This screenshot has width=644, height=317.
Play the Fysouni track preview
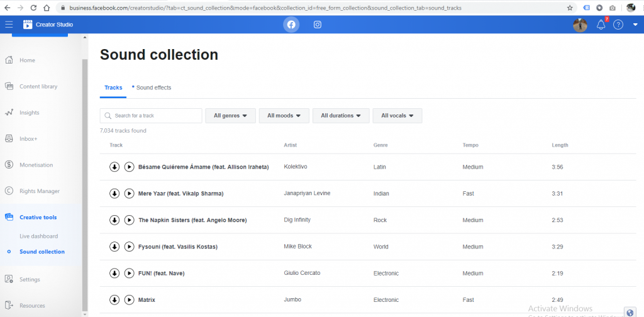click(x=129, y=247)
